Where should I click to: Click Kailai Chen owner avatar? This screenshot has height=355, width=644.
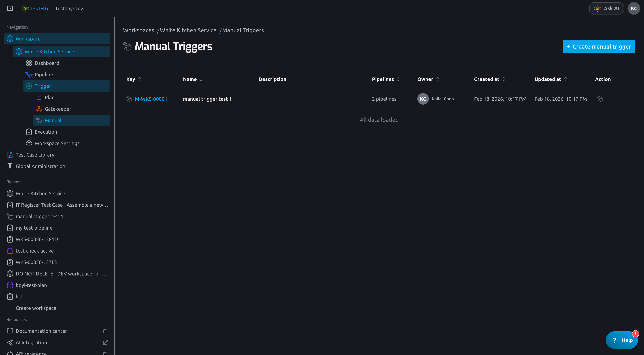point(423,99)
